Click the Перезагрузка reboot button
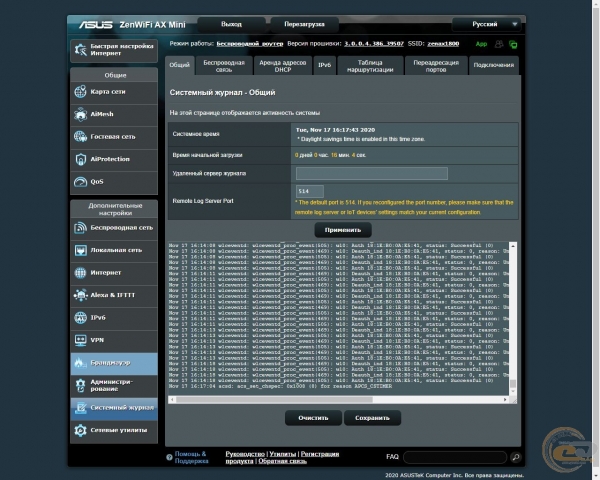Viewport: 600px width, 480px height. (304, 24)
